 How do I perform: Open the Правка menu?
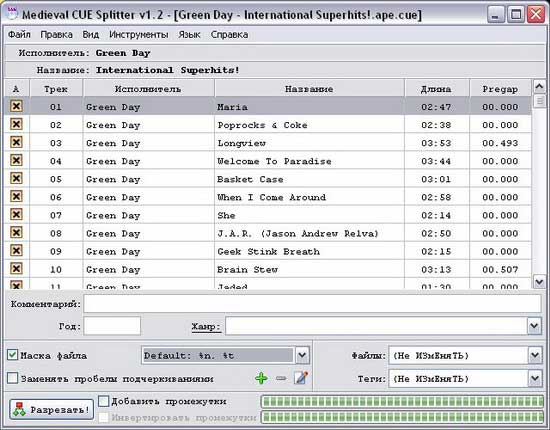click(56, 34)
